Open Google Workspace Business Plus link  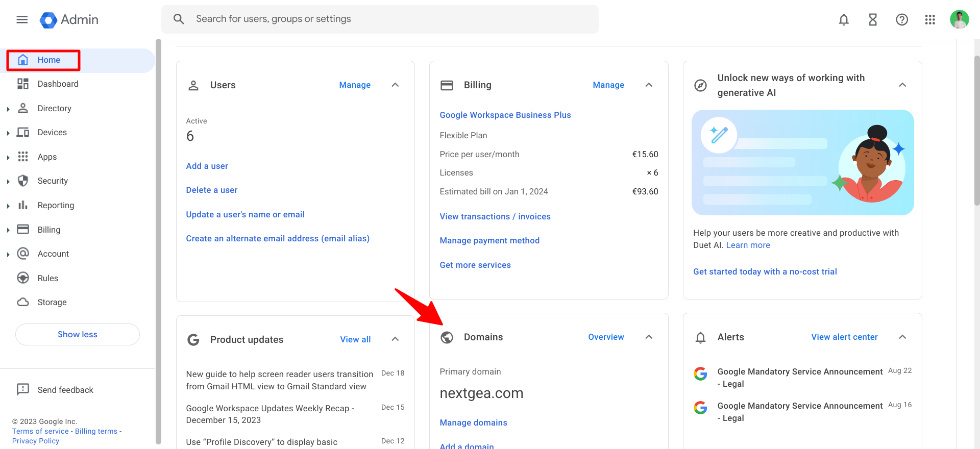[x=505, y=115]
